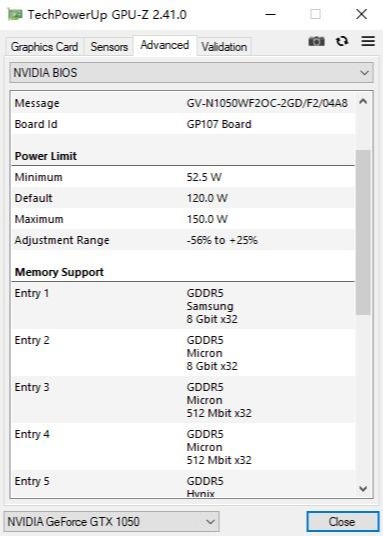Open the NVIDIA BIOS dropdown selector
This screenshot has height=536, width=383.
192,73
